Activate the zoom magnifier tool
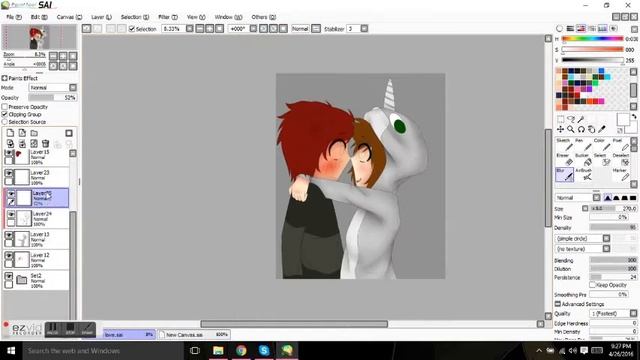 (571, 129)
